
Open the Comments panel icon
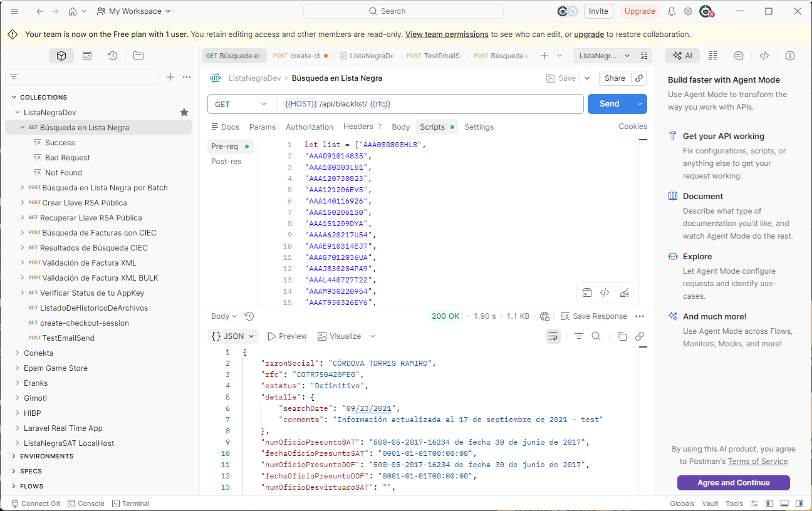pyautogui.click(x=739, y=56)
